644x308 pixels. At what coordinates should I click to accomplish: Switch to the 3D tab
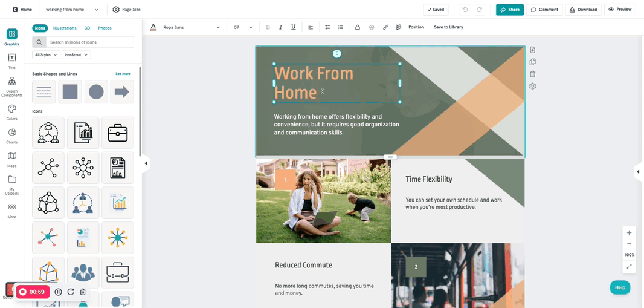87,28
